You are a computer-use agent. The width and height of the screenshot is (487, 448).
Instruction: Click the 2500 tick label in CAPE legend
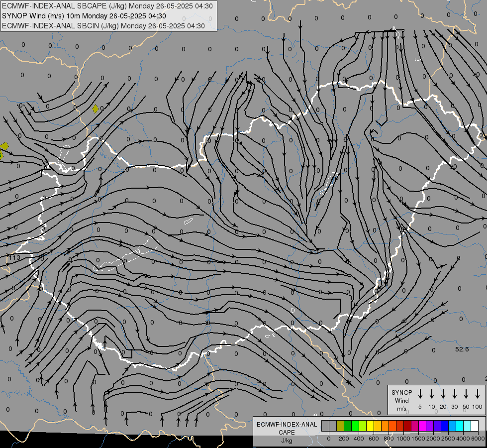448,439
